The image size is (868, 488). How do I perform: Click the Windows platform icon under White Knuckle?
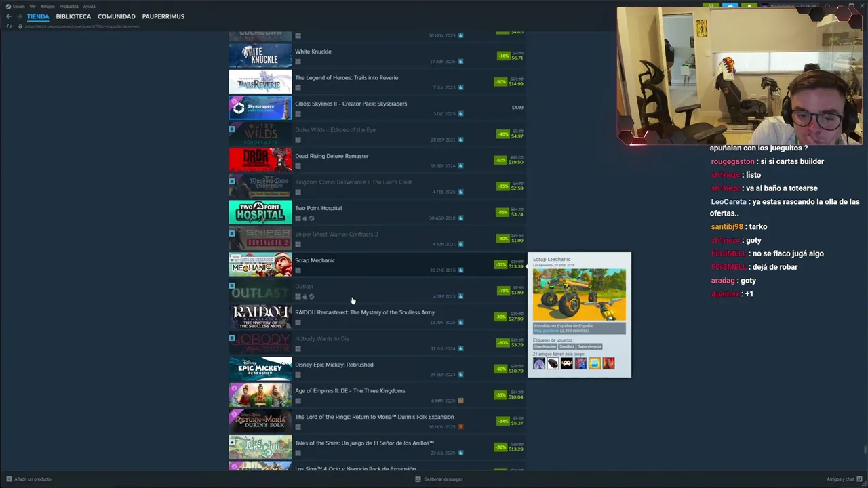(298, 62)
